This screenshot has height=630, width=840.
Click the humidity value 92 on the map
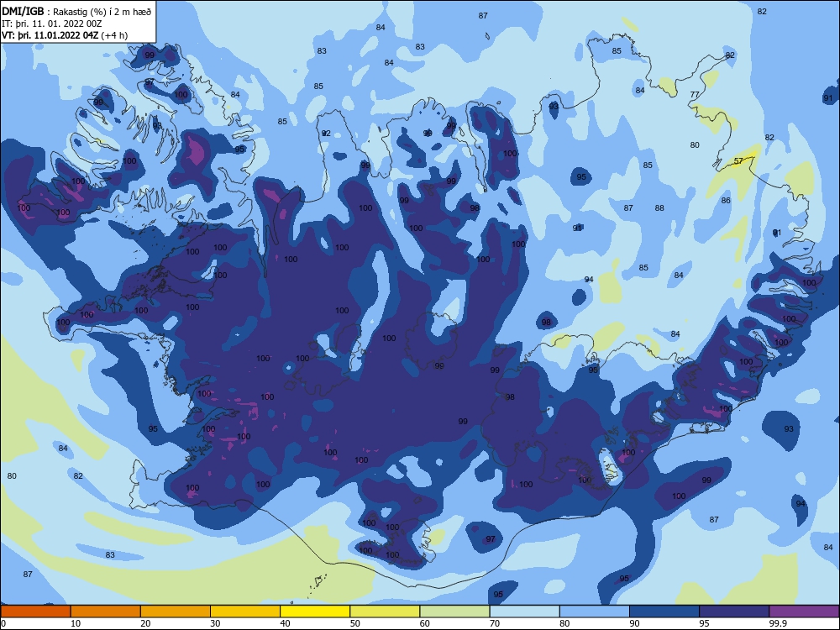pos(326,133)
